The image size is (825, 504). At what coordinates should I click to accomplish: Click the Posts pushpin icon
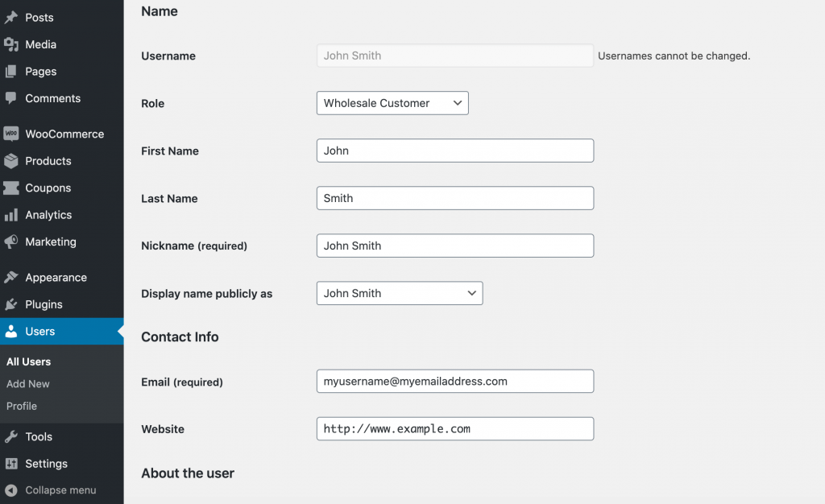pyautogui.click(x=11, y=18)
